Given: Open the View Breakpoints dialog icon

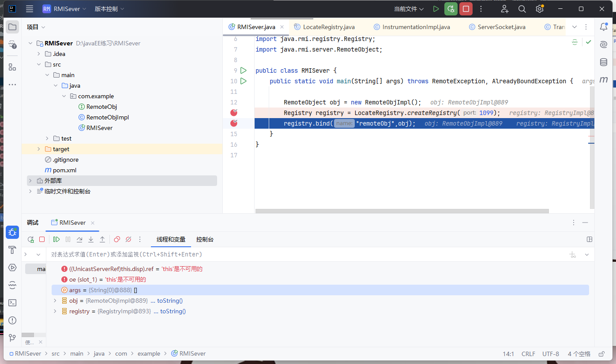Looking at the screenshot, I should click(x=117, y=239).
